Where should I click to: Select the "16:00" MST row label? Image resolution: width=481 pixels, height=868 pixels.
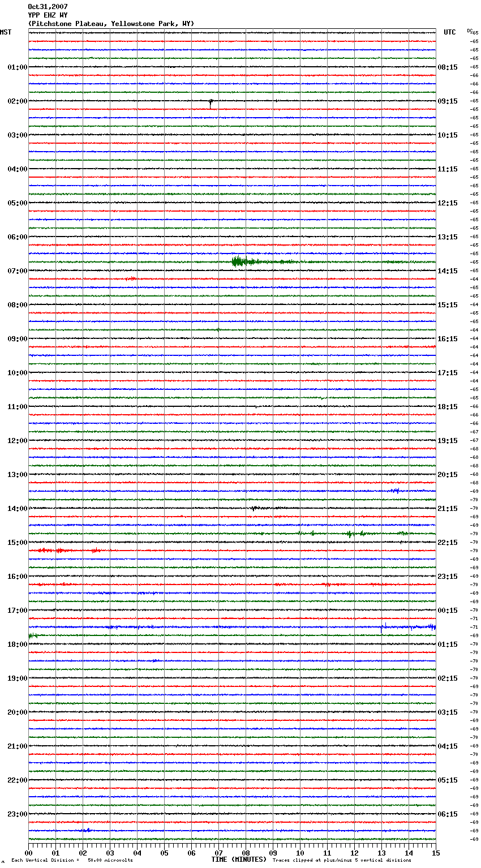pos(18,577)
